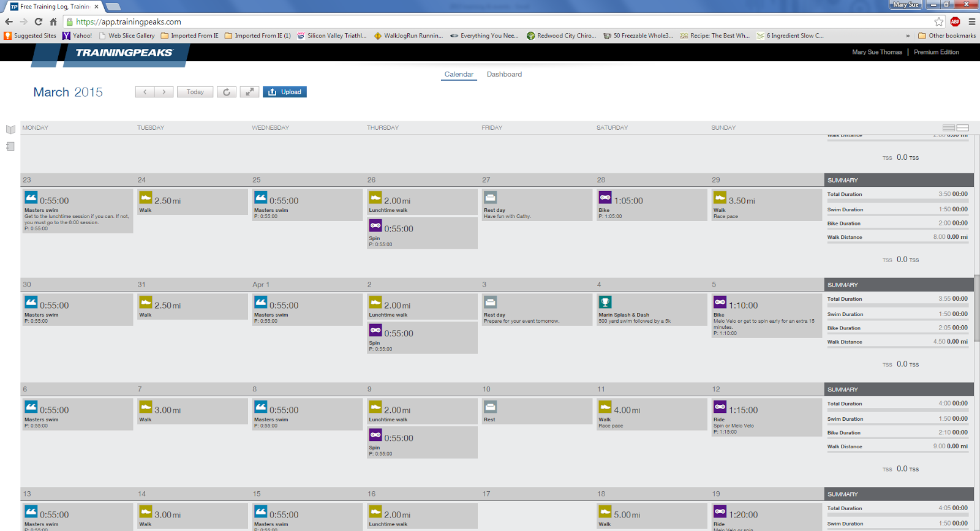Open the Mary Sue Chrome profile button
980x531 pixels.
pyautogui.click(x=905, y=4)
